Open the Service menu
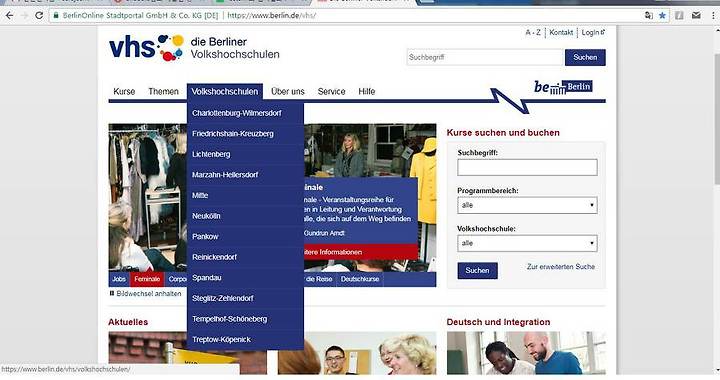The height and width of the screenshot is (380, 720). coord(331,91)
